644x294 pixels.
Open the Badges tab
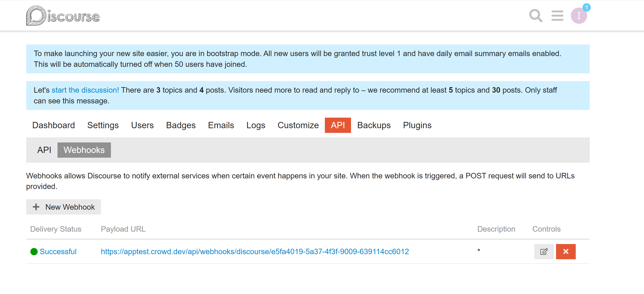[x=181, y=125]
